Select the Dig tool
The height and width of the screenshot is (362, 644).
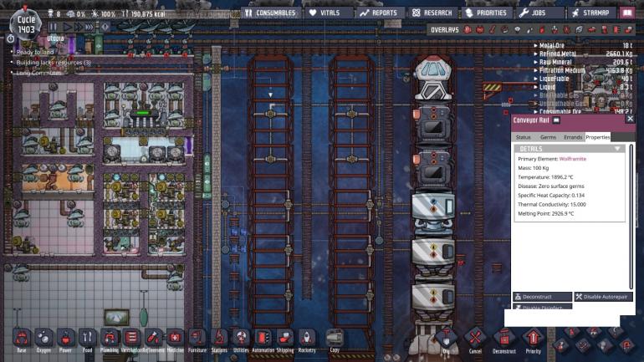click(446, 340)
